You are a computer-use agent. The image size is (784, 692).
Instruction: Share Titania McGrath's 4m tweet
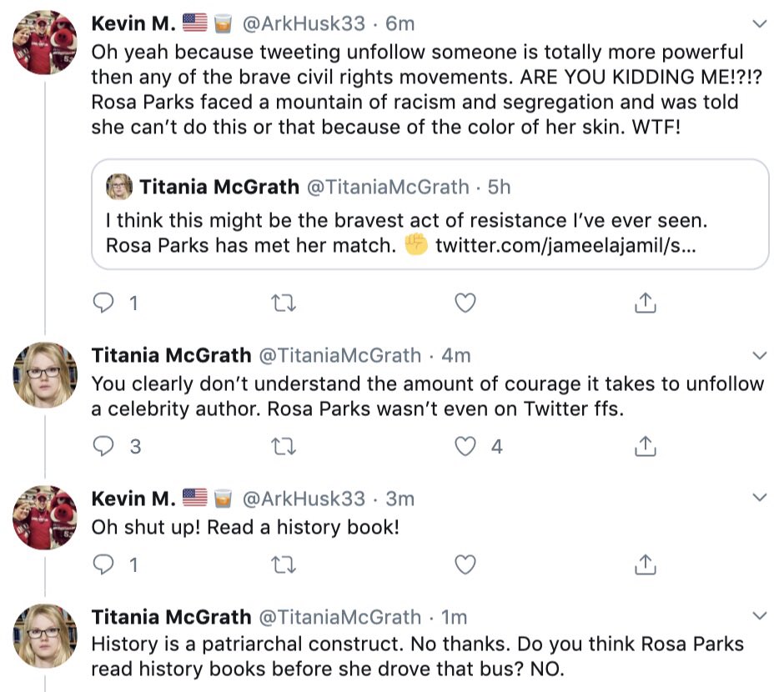645,446
